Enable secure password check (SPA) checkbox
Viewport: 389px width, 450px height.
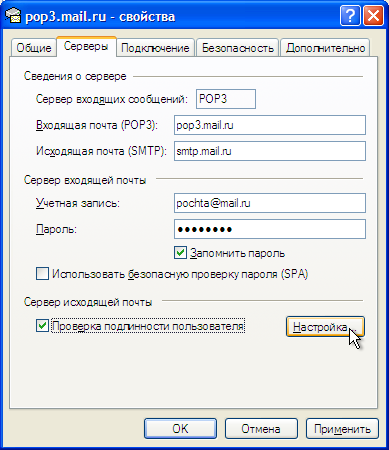42,274
